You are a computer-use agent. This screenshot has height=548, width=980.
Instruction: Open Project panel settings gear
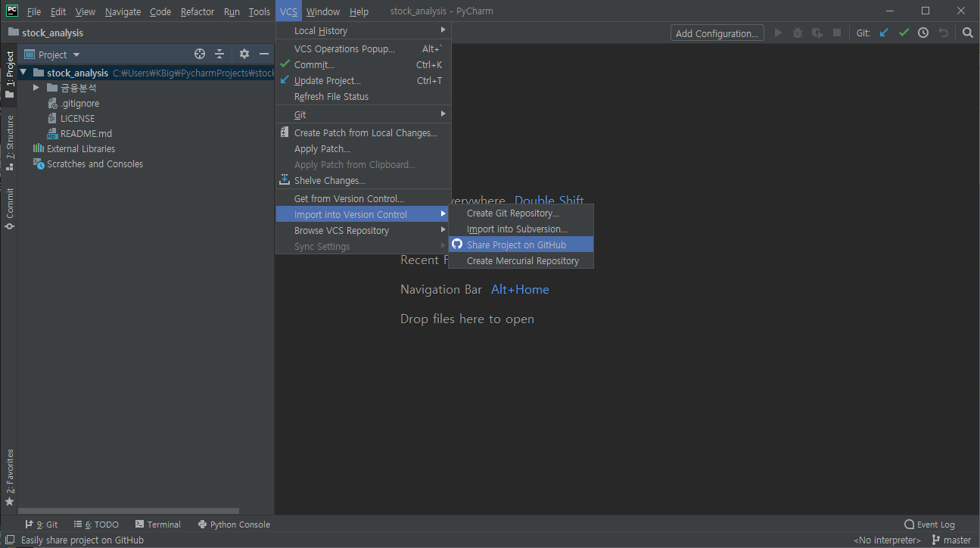(244, 54)
